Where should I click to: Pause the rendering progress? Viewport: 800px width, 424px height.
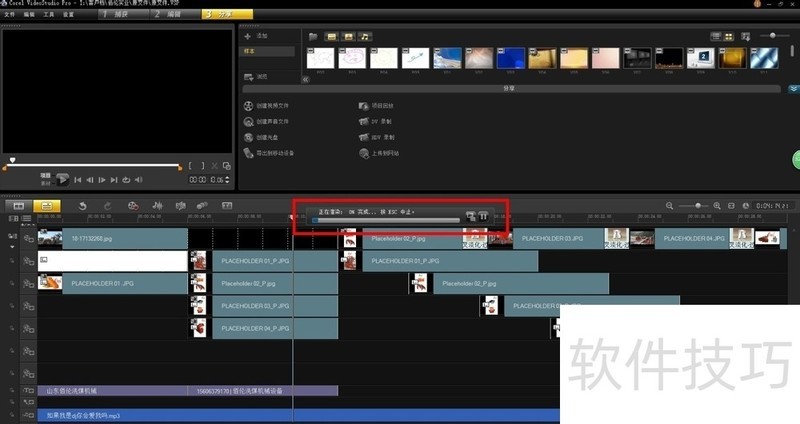(483, 216)
